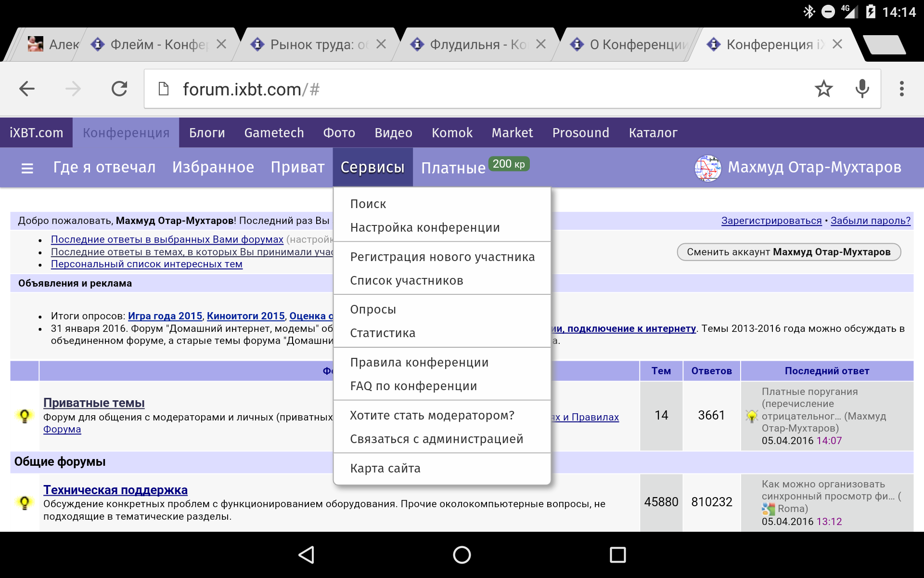This screenshot has height=578, width=924.
Task: Collapse the Сервисы dropdown menu
Action: point(372,167)
